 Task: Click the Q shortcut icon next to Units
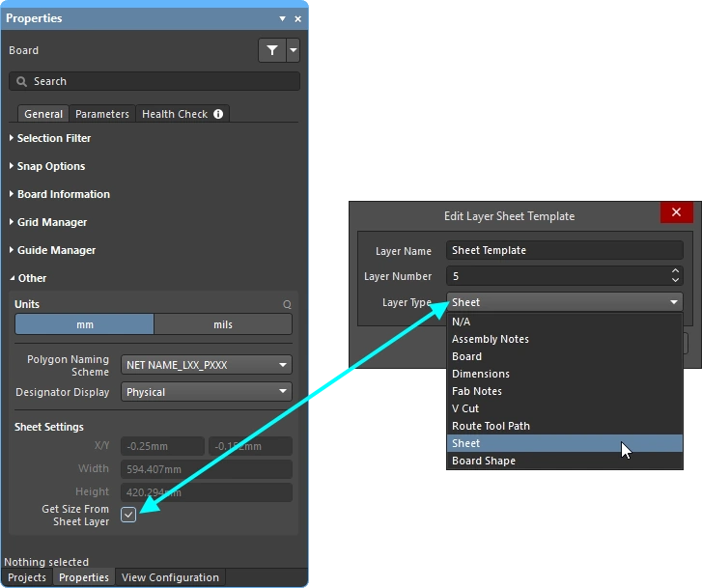(287, 304)
